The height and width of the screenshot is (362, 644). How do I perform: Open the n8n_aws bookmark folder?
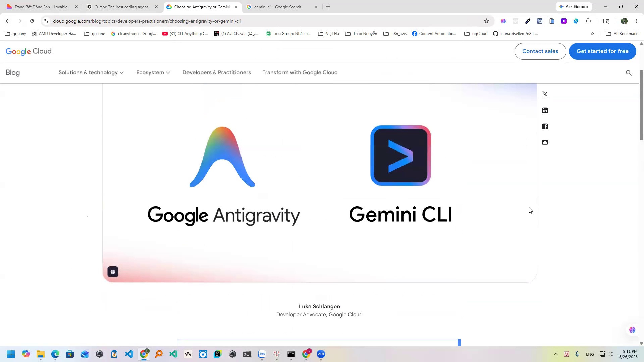click(x=395, y=34)
